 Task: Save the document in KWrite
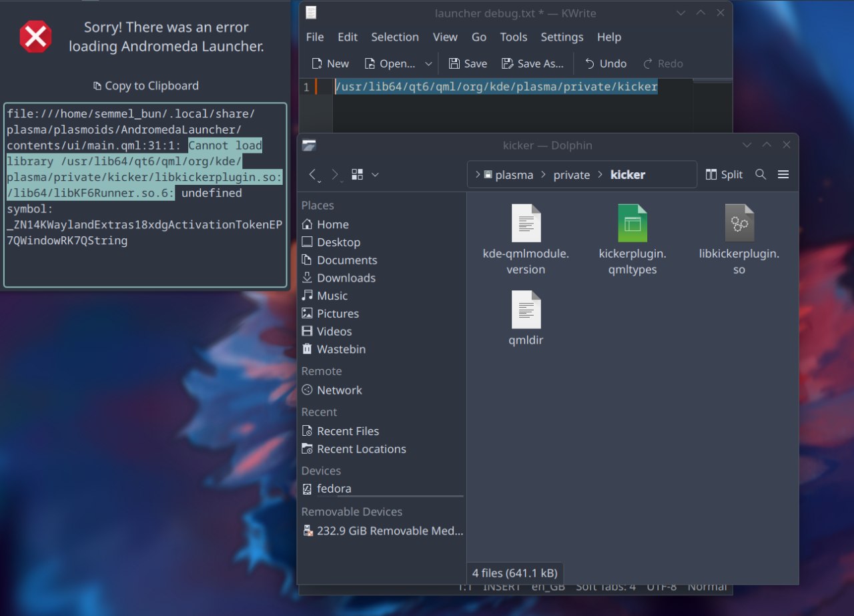468,64
